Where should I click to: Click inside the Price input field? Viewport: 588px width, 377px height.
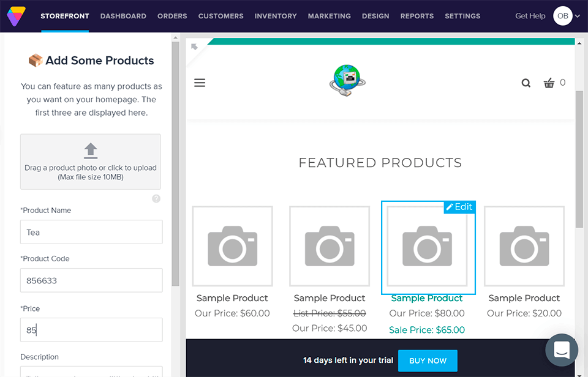[91, 329]
